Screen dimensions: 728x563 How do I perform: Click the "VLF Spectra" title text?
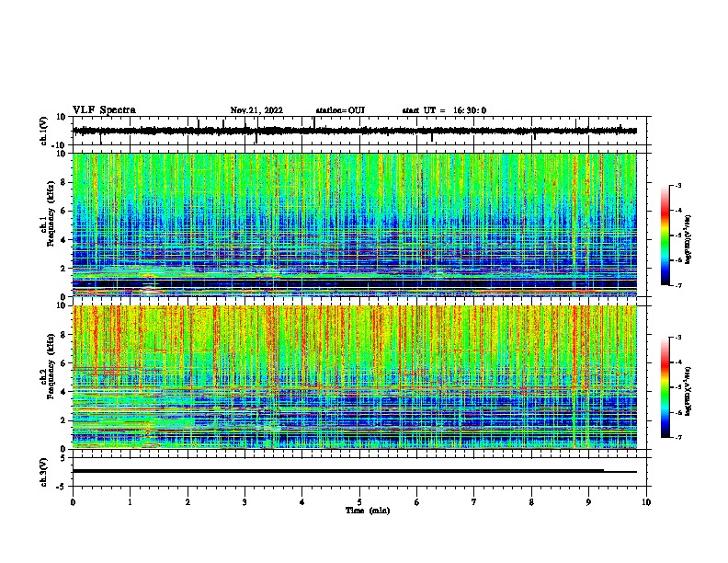click(104, 110)
